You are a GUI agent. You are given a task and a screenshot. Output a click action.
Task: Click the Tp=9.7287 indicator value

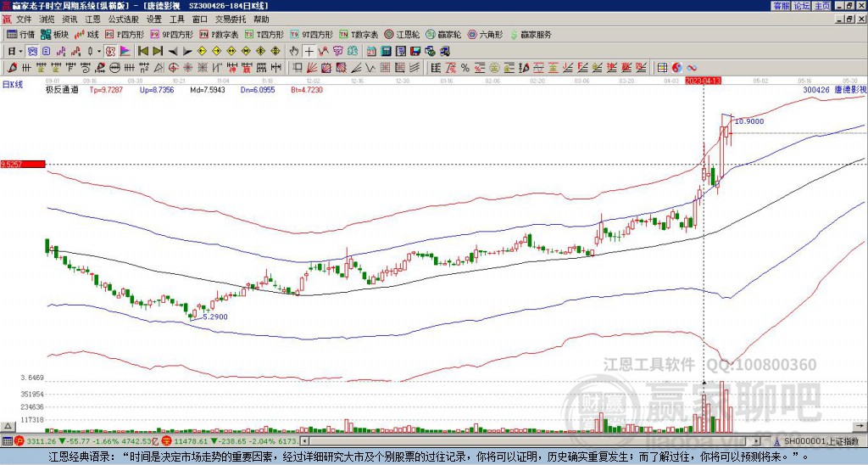tap(106, 89)
